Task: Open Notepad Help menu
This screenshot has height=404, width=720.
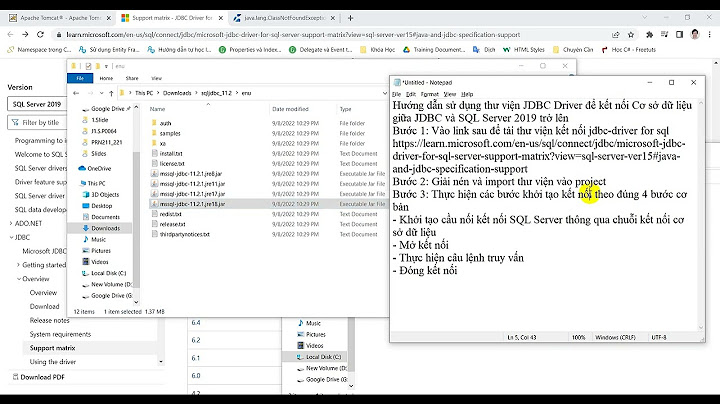Action: (x=467, y=94)
